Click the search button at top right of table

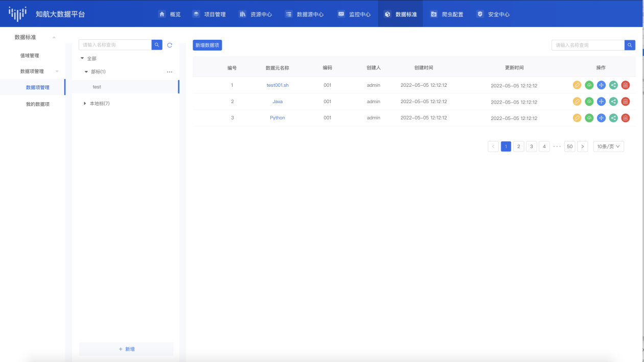(x=630, y=45)
